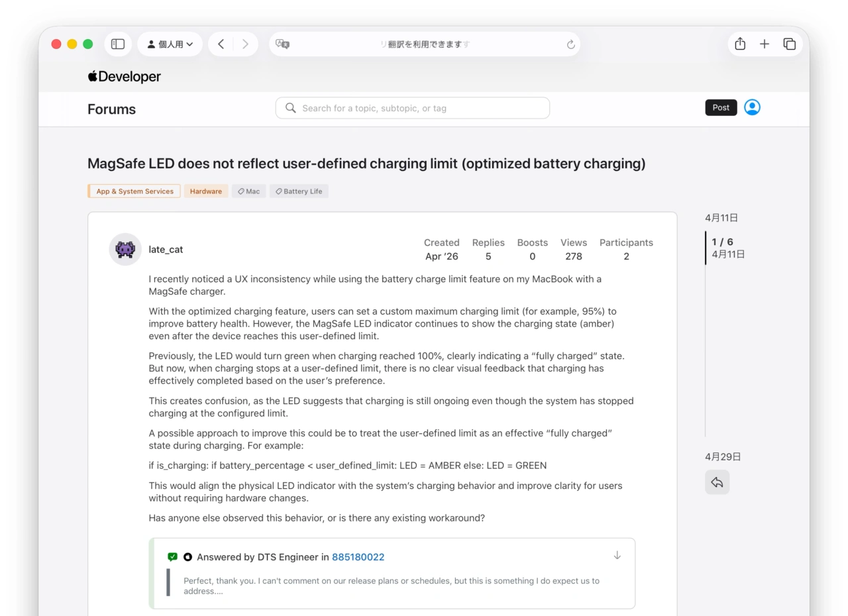Open the user account profile icon
Screen dimensions: 848x616
click(x=752, y=107)
